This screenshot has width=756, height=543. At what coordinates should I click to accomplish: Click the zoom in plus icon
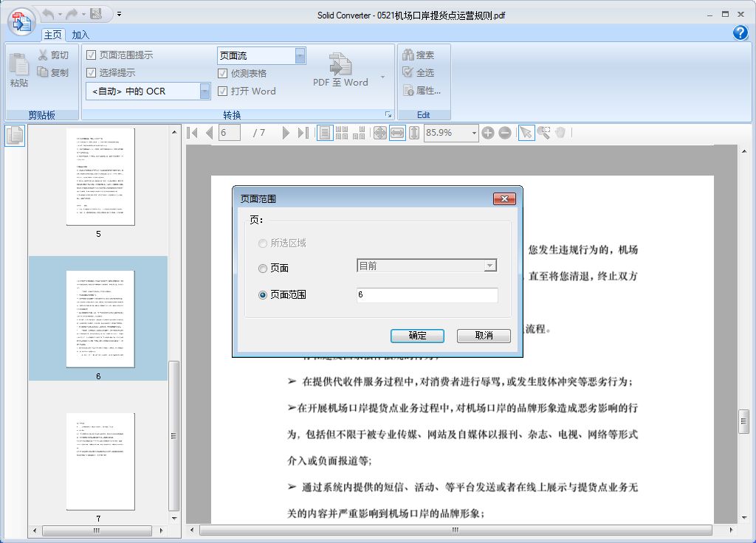tap(488, 133)
